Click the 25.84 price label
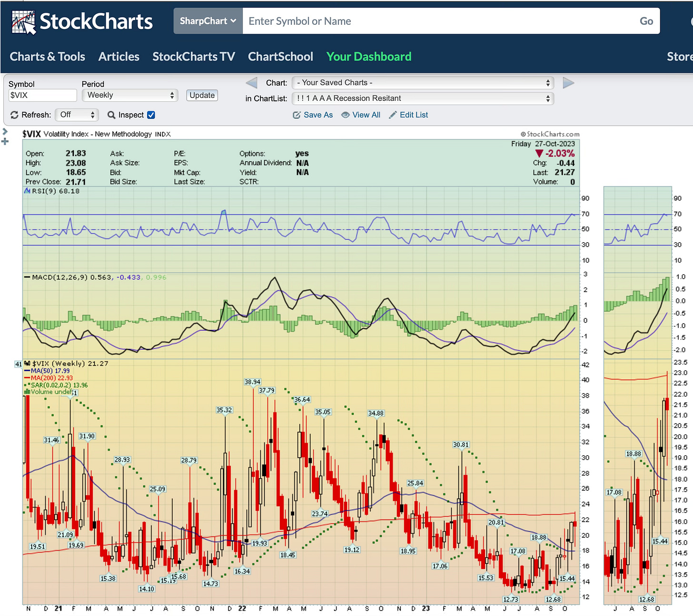Viewport: 693px width, 616px height. 415,483
